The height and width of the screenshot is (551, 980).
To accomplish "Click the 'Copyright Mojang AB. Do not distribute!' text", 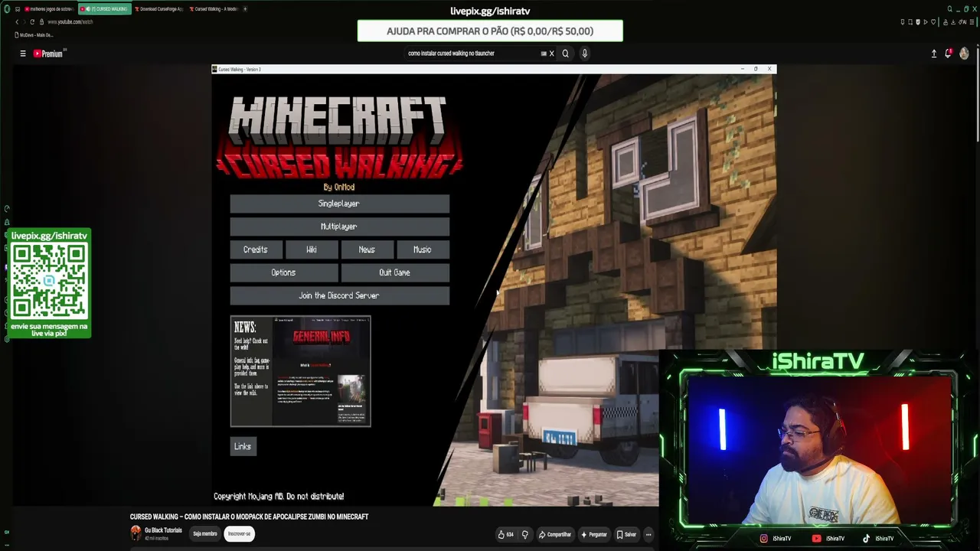I will (279, 497).
